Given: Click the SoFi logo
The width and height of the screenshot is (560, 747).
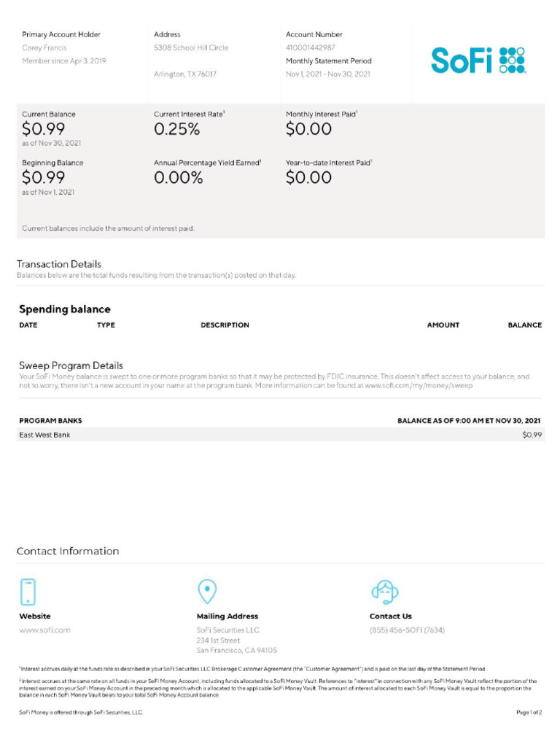Looking at the screenshot, I should pos(478,61).
